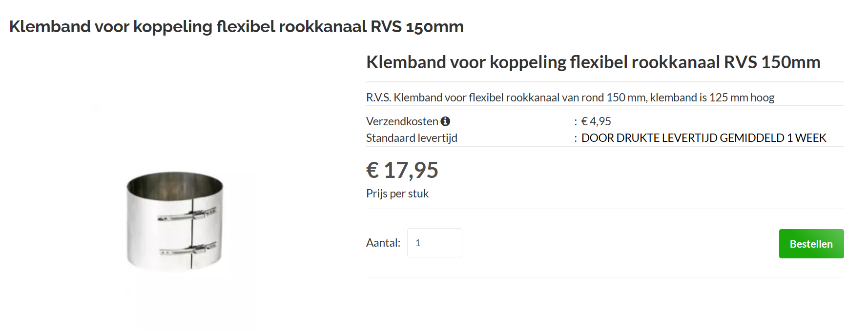Image resolution: width=868 pixels, height=331 pixels.
Task: Click the € 4,95 shipping cost value
Action: coord(596,121)
